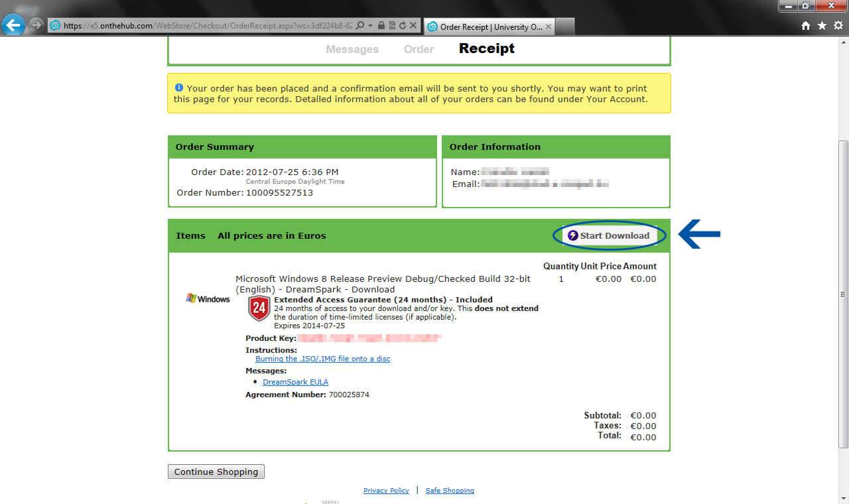Open the address bar dropdown arrow
The height and width of the screenshot is (504, 849).
pos(370,26)
